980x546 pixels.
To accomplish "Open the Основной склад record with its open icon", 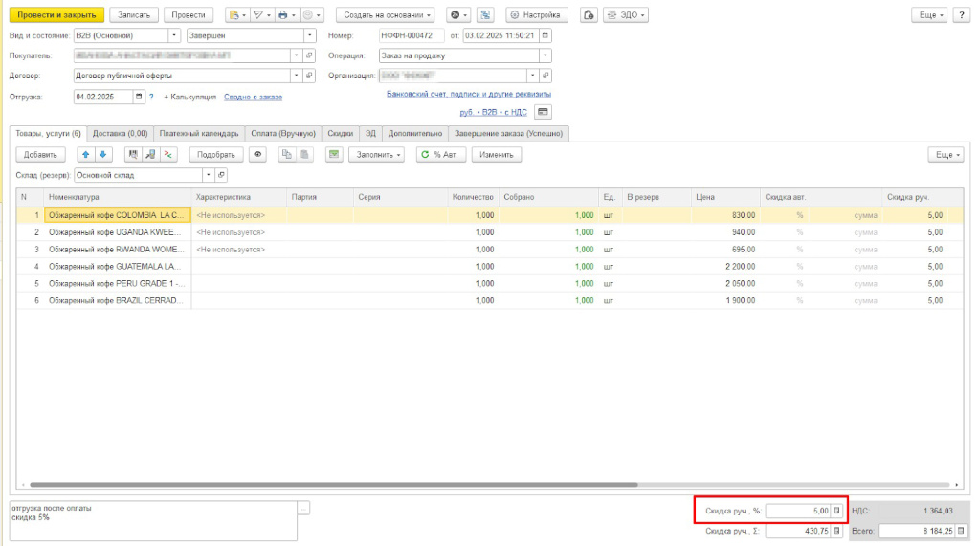I will [x=221, y=175].
